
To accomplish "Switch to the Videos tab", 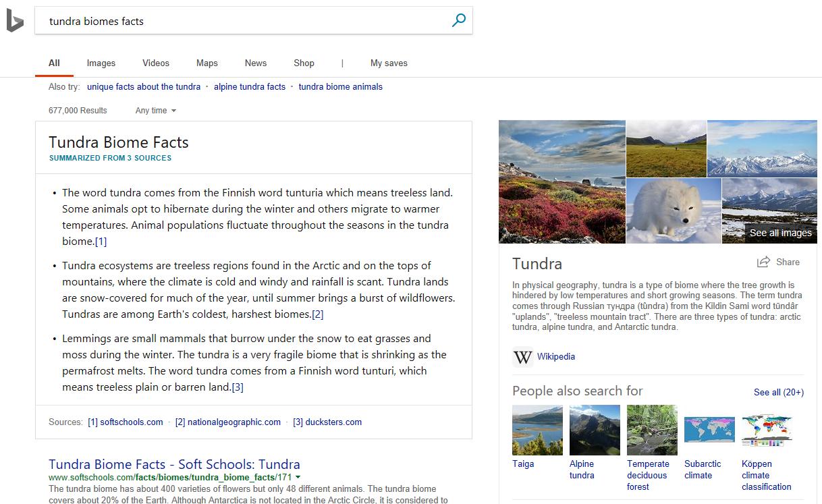I will (156, 63).
